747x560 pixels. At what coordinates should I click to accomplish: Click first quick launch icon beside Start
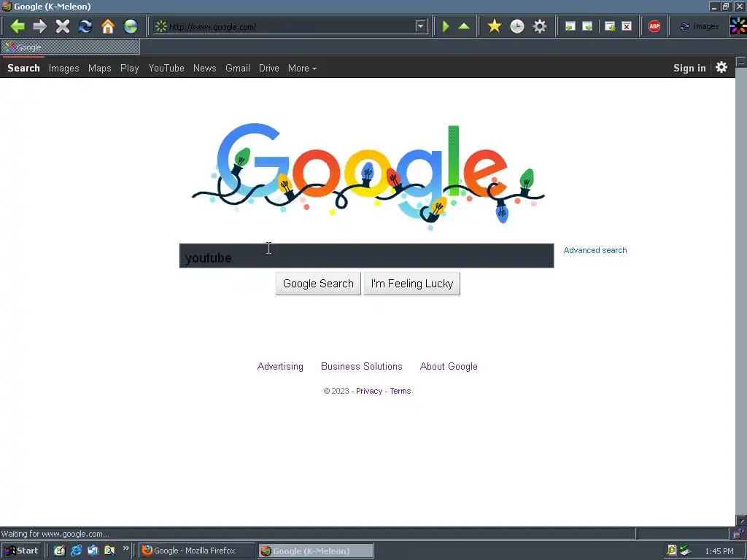coord(59,551)
